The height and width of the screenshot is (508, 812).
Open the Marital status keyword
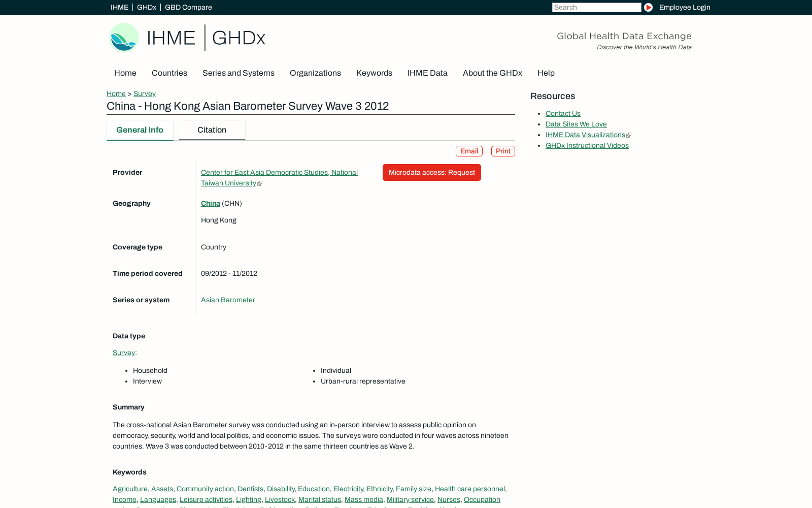click(320, 499)
